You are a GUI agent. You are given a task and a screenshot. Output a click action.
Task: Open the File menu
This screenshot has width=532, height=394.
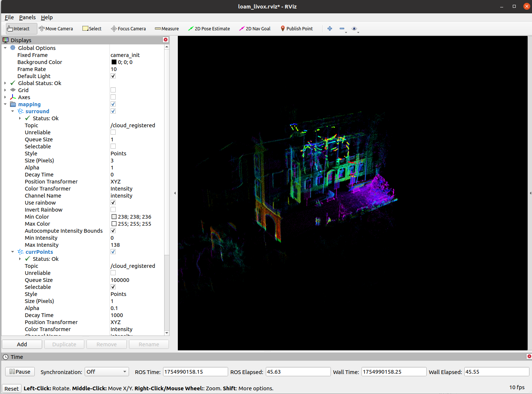coord(9,17)
